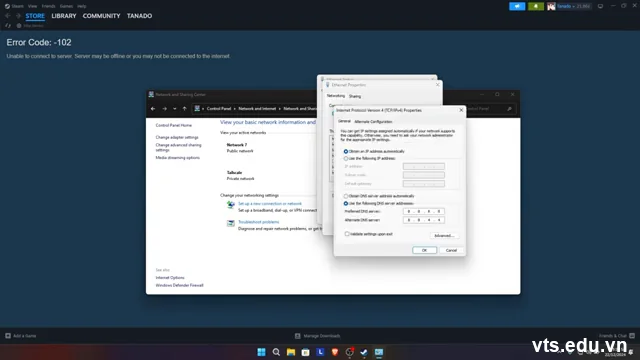Click the Alternate DNS server field
This screenshot has height=360, width=640.
424,220
